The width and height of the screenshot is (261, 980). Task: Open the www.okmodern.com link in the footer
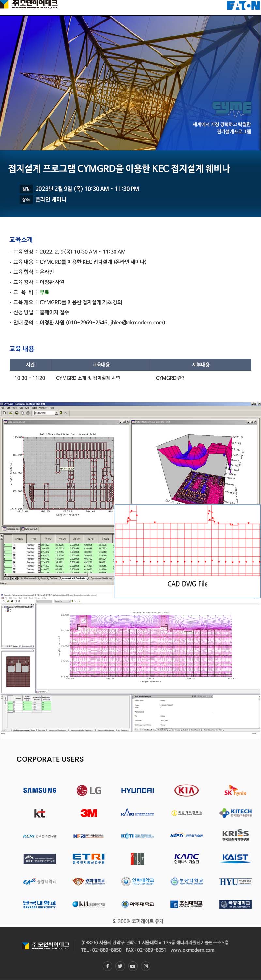[192, 950]
